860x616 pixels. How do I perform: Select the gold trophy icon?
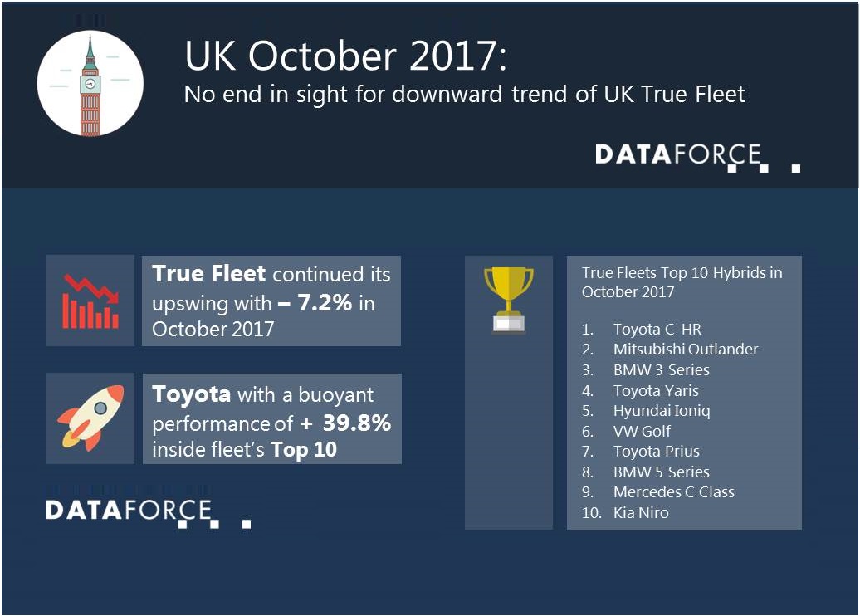pyautogui.click(x=508, y=300)
